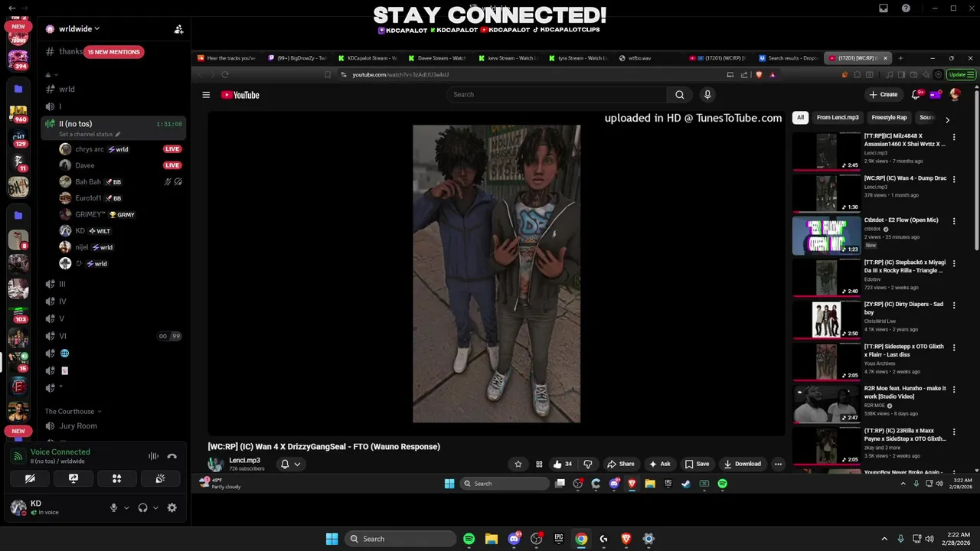Image resolution: width=980 pixels, height=551 pixels.
Task: Open Discord invite people icon
Action: 178,29
